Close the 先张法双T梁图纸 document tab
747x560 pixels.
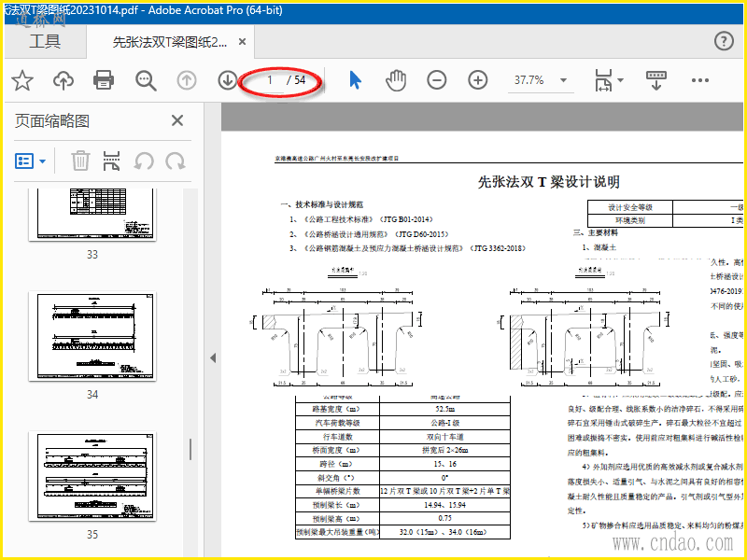point(242,42)
